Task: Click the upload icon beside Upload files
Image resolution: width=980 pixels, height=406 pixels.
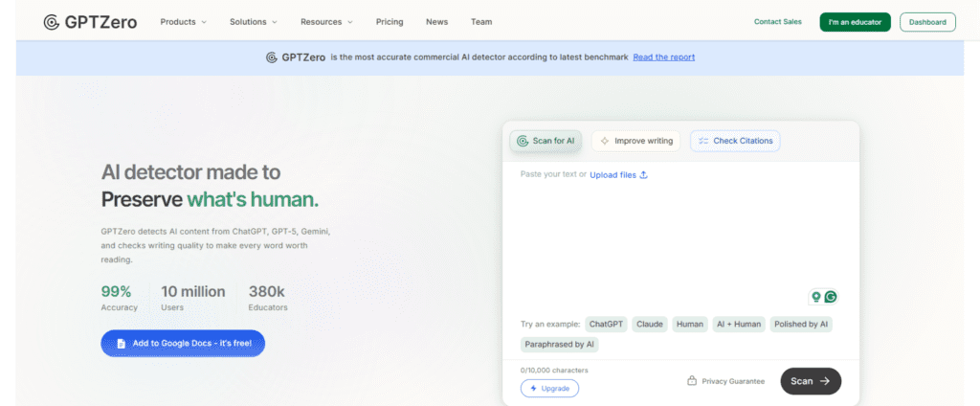Action: click(644, 174)
